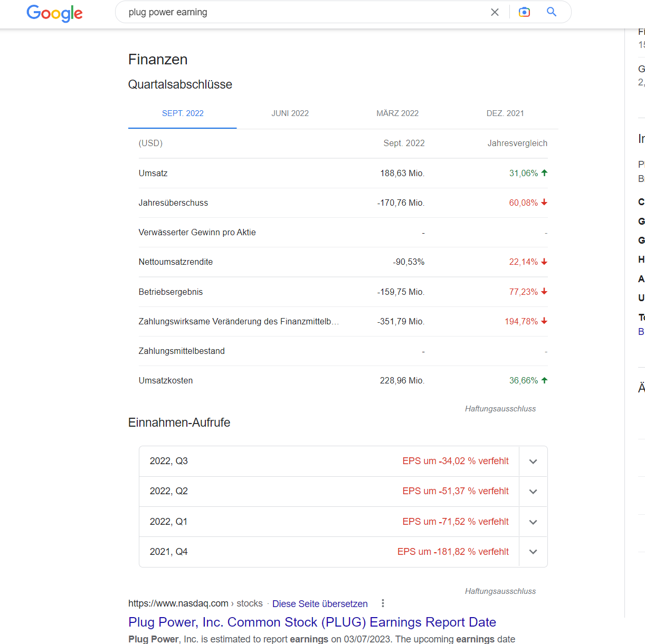This screenshot has height=644, width=645.
Task: Switch to the JUNI 2022 tab
Action: (290, 113)
